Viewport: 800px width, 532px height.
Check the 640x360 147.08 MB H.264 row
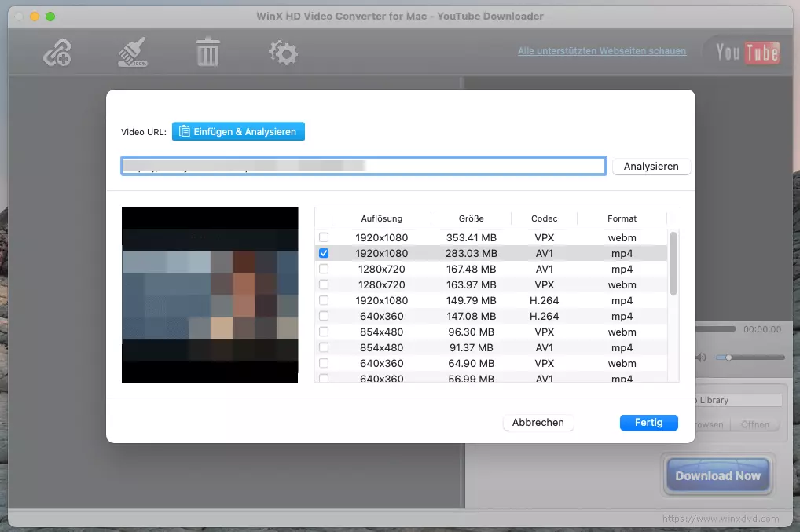tap(324, 316)
